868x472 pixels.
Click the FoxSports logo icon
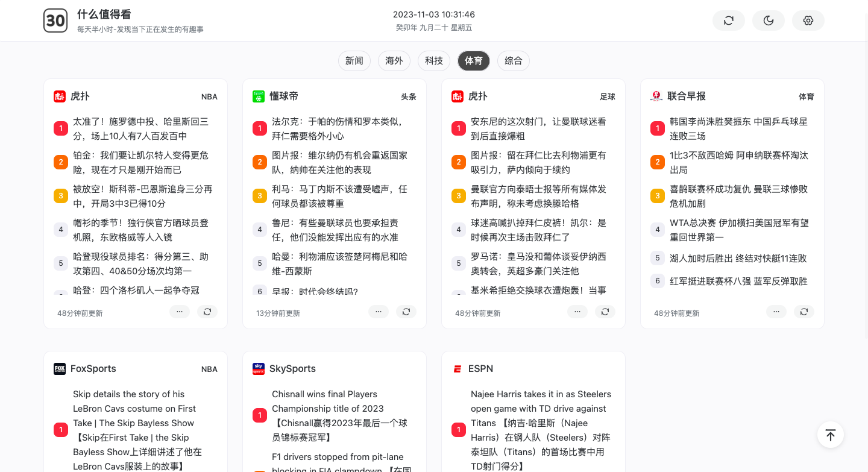point(60,368)
